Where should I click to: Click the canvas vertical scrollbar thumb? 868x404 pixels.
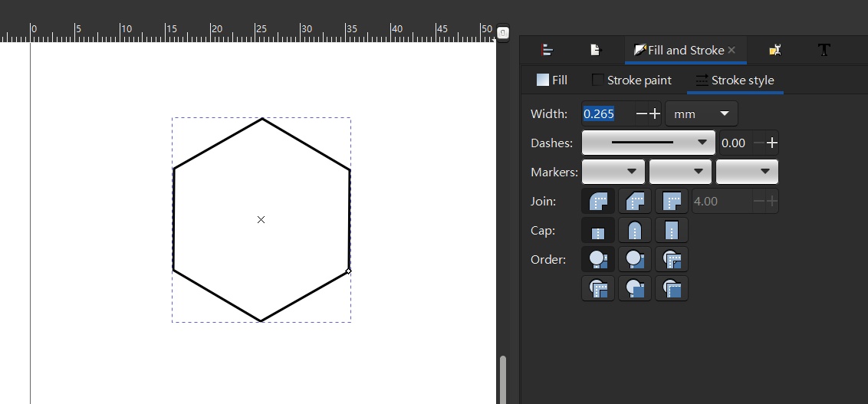tap(503, 379)
